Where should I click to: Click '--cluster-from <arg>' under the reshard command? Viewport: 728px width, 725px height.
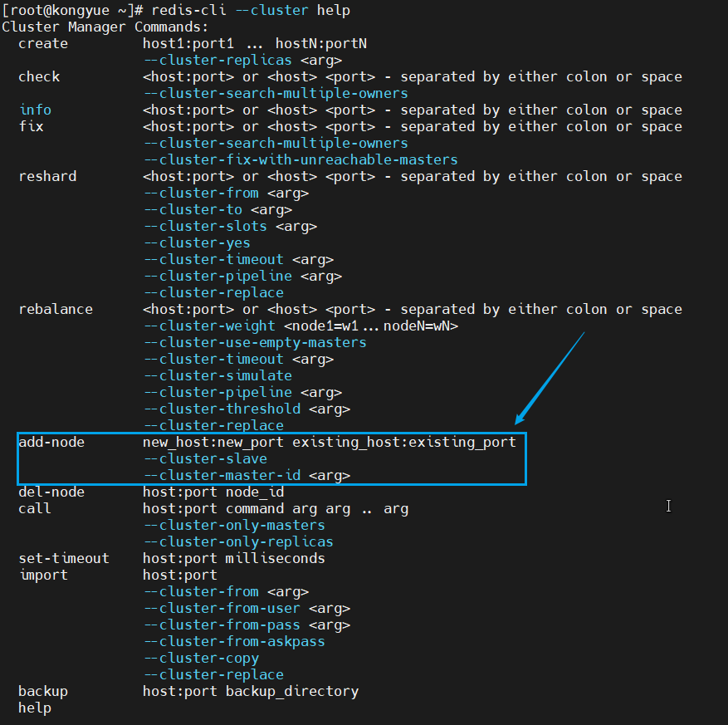(x=226, y=193)
